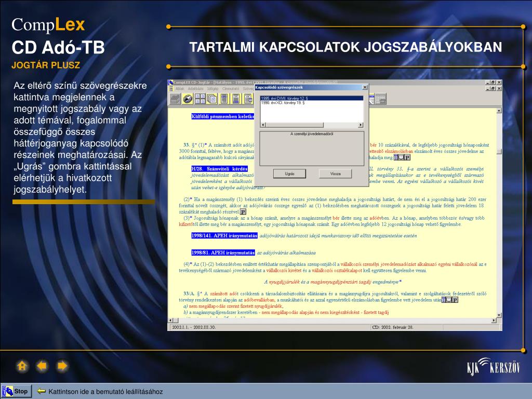Click the document horizontal scrollbar right arrow

pyautogui.click(x=494, y=320)
